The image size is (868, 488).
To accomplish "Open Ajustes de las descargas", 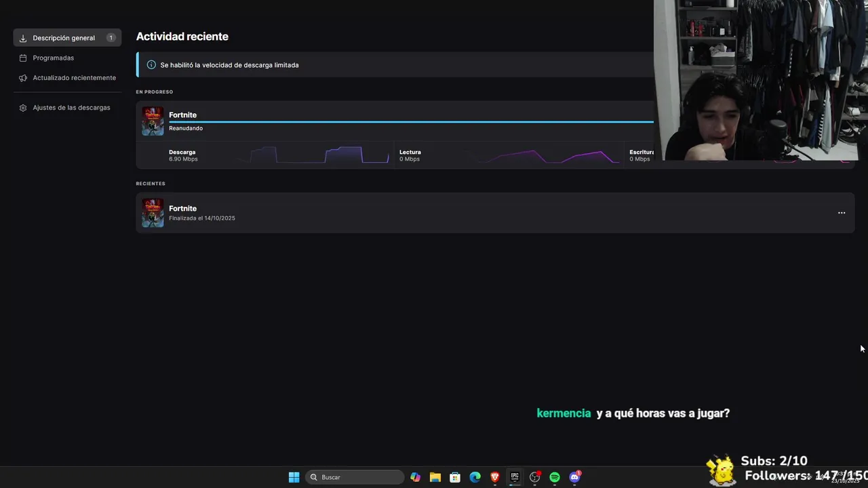I will (x=71, y=108).
